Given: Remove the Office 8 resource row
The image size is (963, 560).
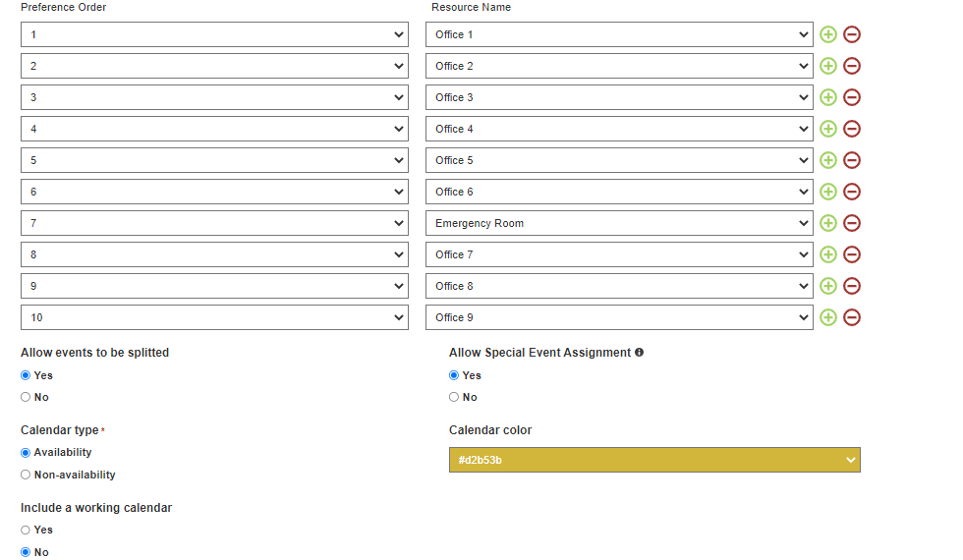Looking at the screenshot, I should [851, 286].
